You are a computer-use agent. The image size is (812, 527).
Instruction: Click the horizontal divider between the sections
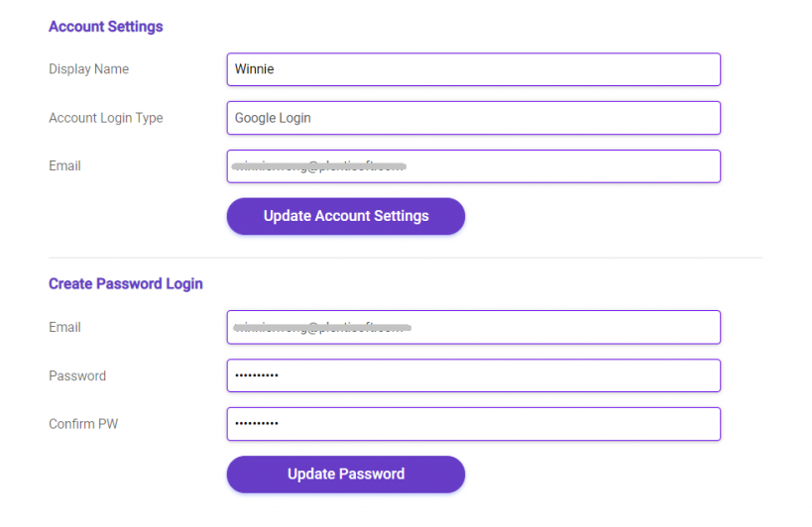pos(406,258)
